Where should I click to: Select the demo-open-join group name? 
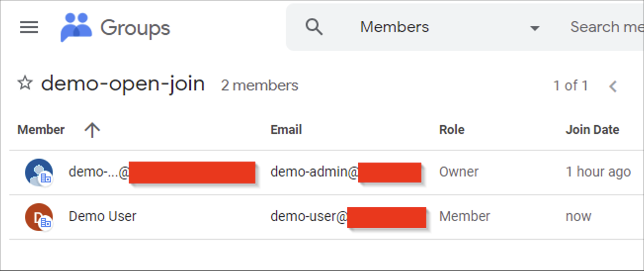[x=123, y=83]
